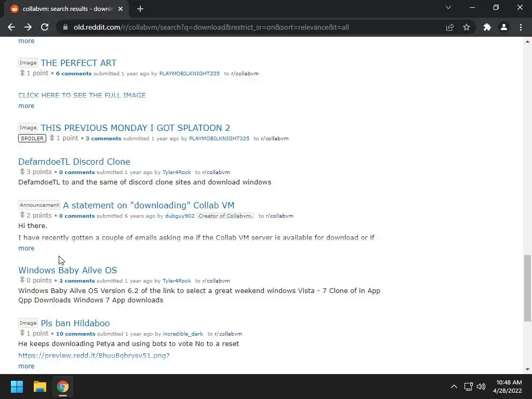Visit incredible_dark user profile
The width and height of the screenshot is (532, 399).
point(183,334)
